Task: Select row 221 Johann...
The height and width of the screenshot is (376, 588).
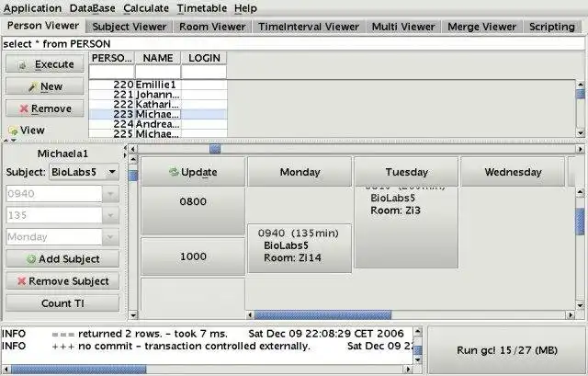Action: coord(158,95)
